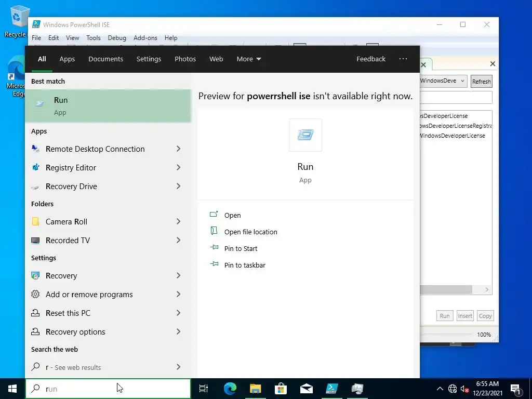The height and width of the screenshot is (399, 532).
Task: Click the volume muted tray icon
Action: click(x=464, y=389)
